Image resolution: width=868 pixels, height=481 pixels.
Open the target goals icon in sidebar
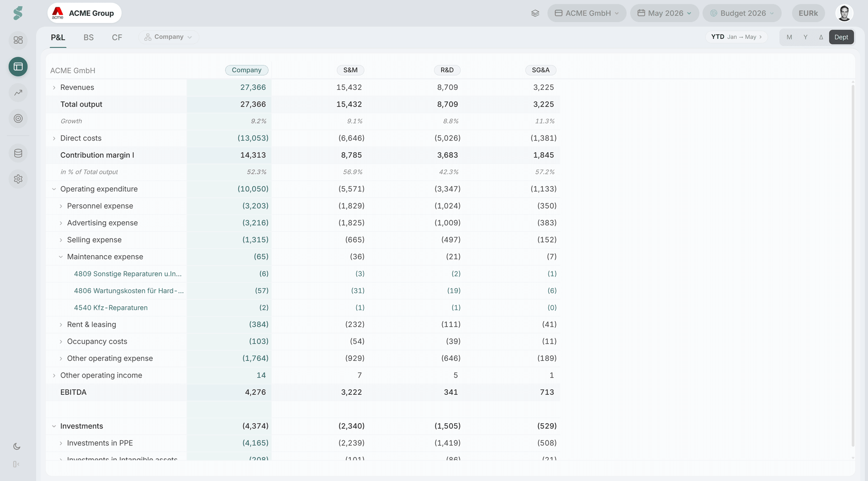tap(18, 118)
